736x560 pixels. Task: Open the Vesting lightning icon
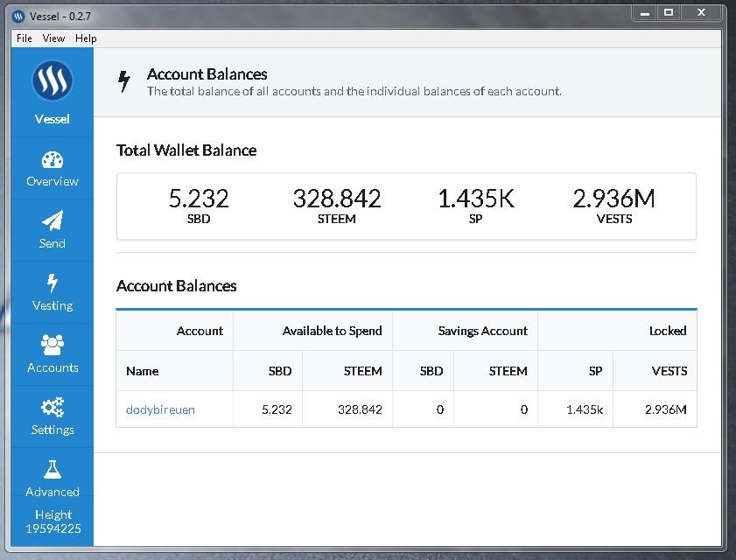(x=53, y=283)
